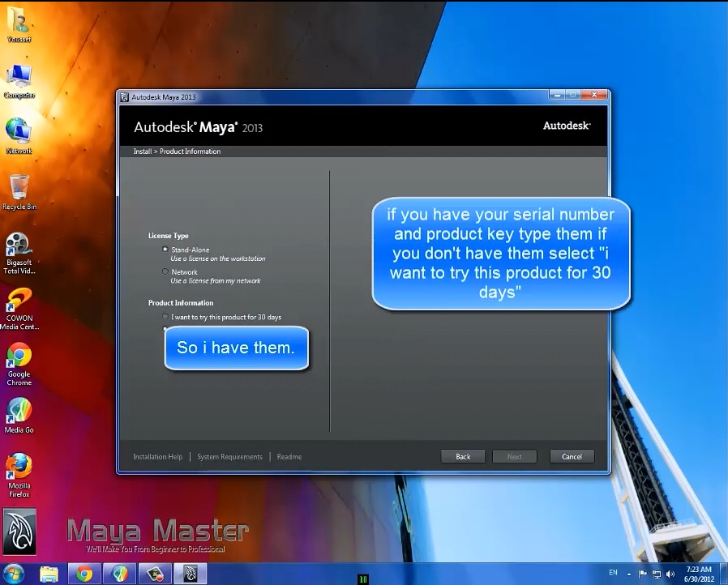The image size is (728, 585).
Task: Click the Back button
Action: tap(463, 456)
